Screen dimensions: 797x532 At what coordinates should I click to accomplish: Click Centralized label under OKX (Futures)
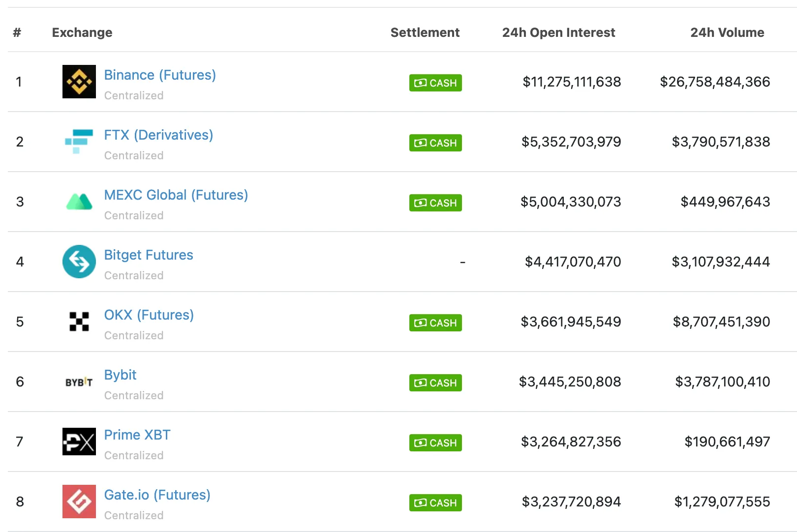click(134, 335)
